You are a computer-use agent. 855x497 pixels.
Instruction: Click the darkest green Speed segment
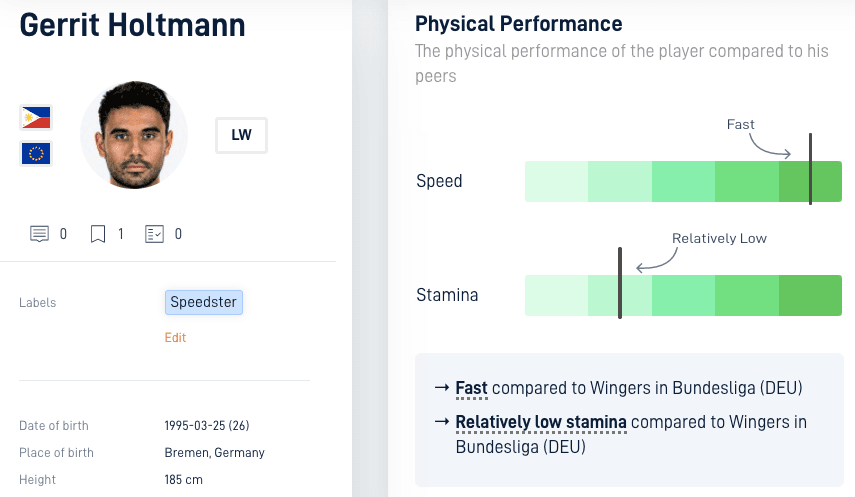point(810,182)
